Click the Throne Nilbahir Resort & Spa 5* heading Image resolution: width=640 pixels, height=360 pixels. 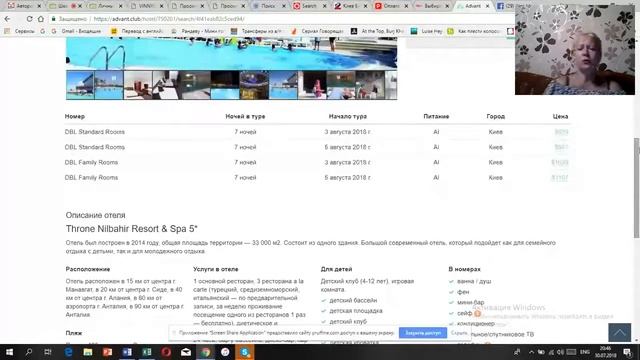point(131,229)
